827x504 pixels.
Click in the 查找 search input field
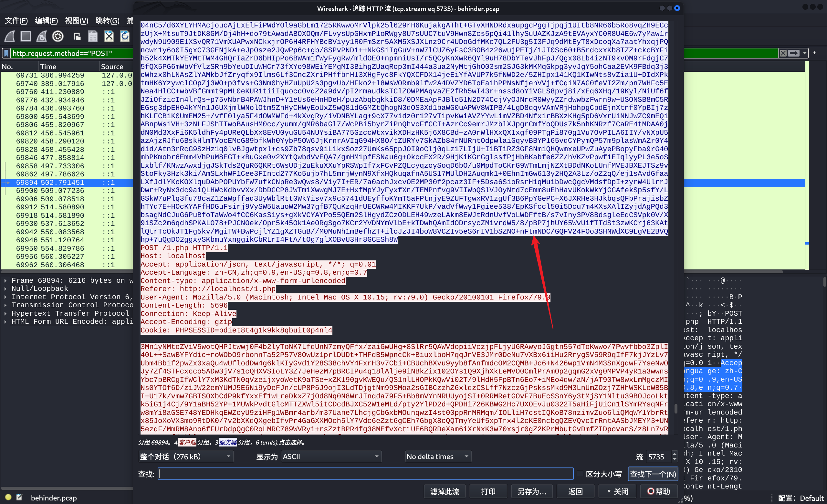[x=365, y=474]
